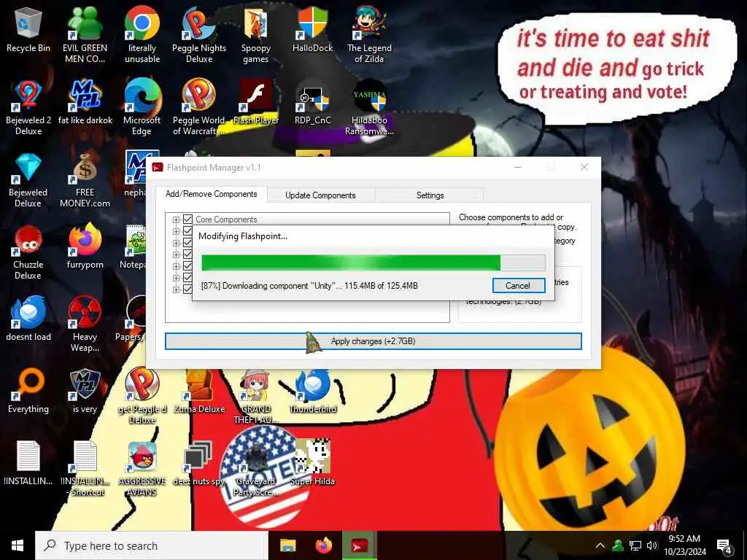
Task: Click Apply changes (+2.7GB) button
Action: (373, 341)
